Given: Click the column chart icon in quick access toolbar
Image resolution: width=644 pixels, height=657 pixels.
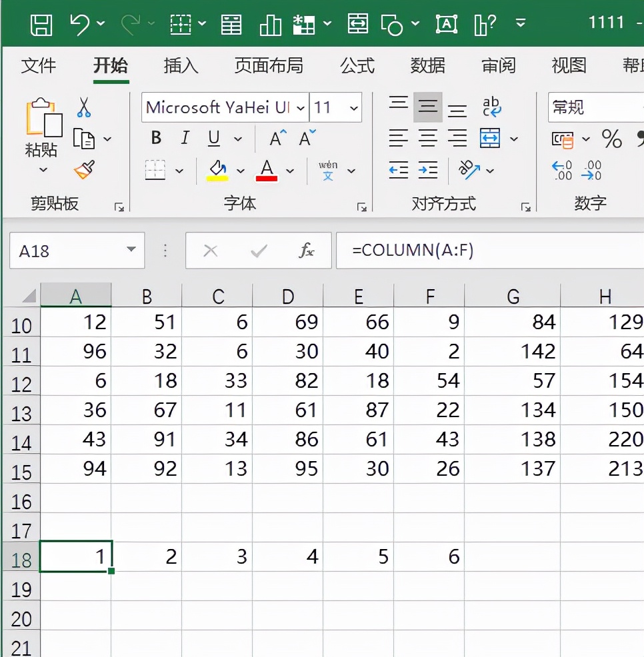Looking at the screenshot, I should point(271,25).
